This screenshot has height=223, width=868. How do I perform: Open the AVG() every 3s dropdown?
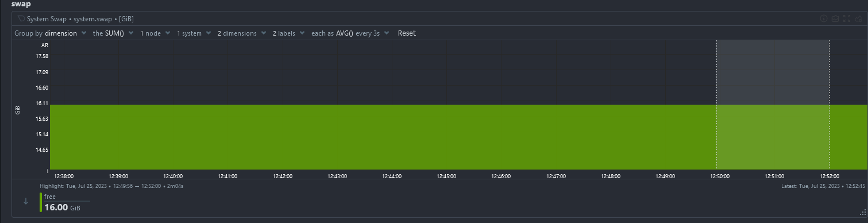pos(350,33)
